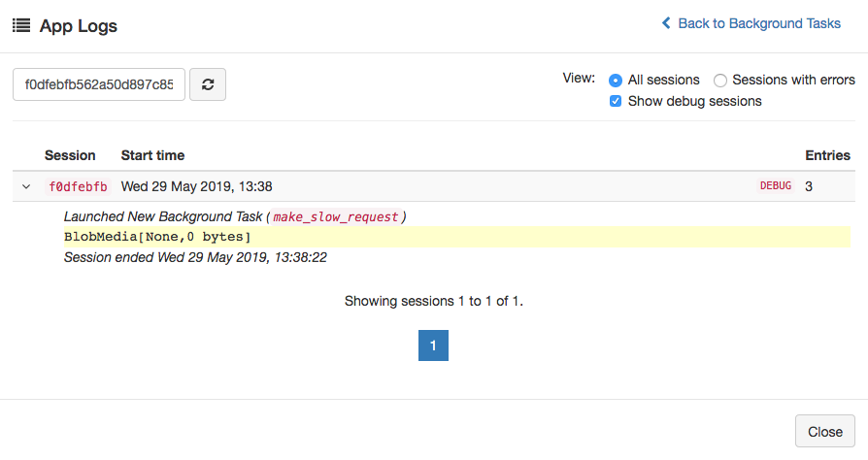The width and height of the screenshot is (868, 460).
Task: Click the left chevron beside Back link
Action: 666,23
